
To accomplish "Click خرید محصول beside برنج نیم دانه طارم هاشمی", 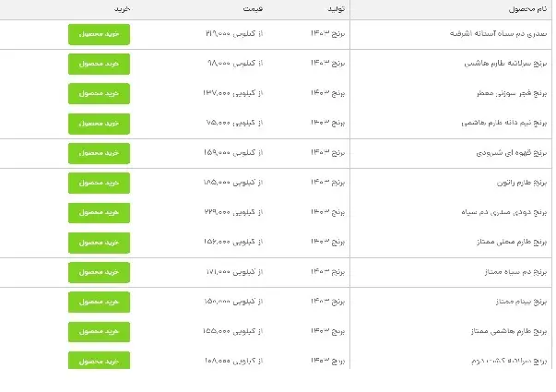I will click(x=99, y=123).
